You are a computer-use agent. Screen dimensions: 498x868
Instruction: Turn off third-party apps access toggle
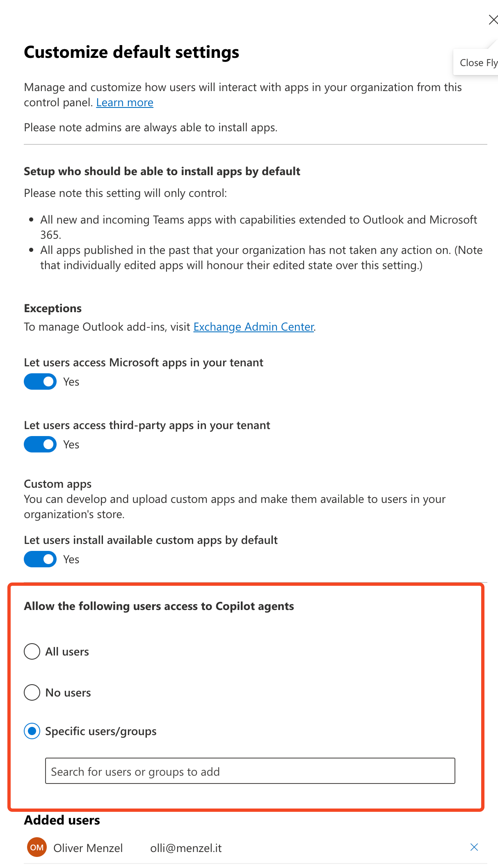[x=40, y=444]
